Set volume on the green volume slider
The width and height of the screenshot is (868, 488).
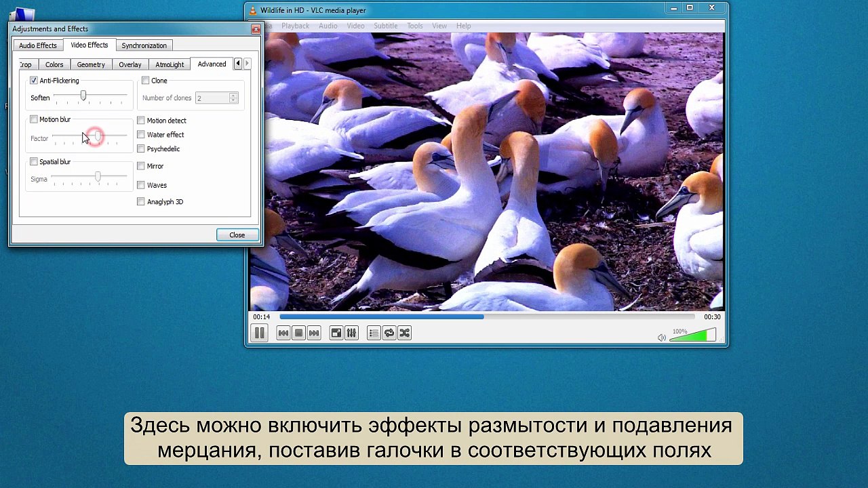[x=692, y=336]
